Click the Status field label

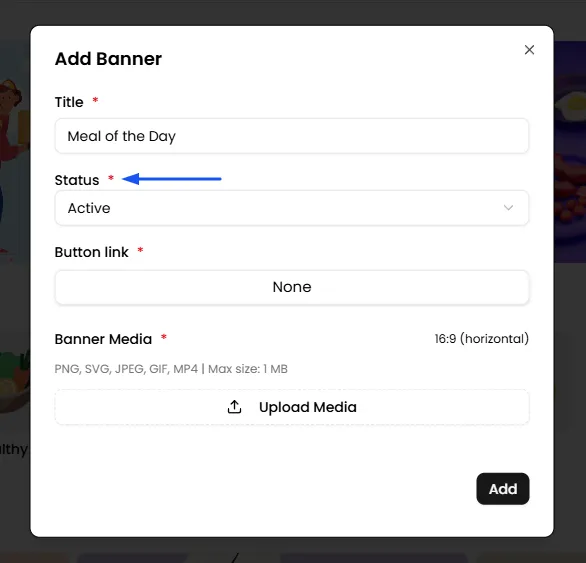77,180
